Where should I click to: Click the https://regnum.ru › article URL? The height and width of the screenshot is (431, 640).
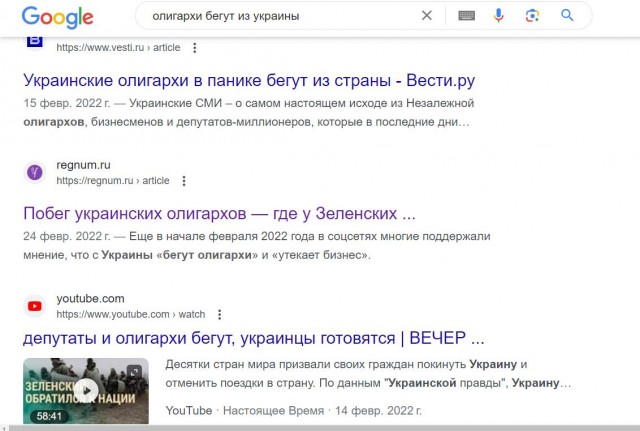(113, 181)
